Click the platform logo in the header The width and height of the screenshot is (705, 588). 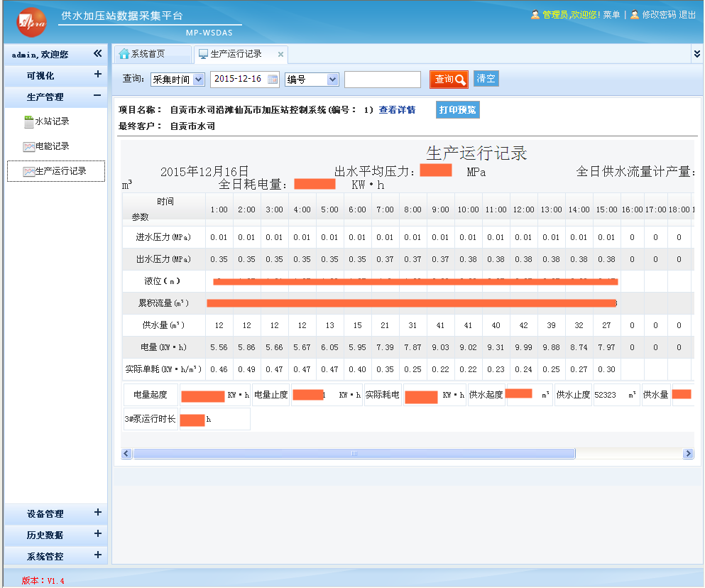31,22
